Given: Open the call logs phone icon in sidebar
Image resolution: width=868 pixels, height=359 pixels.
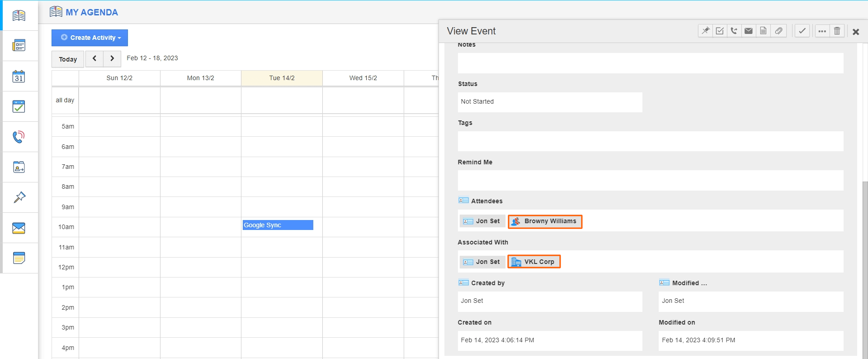Looking at the screenshot, I should pyautogui.click(x=19, y=137).
